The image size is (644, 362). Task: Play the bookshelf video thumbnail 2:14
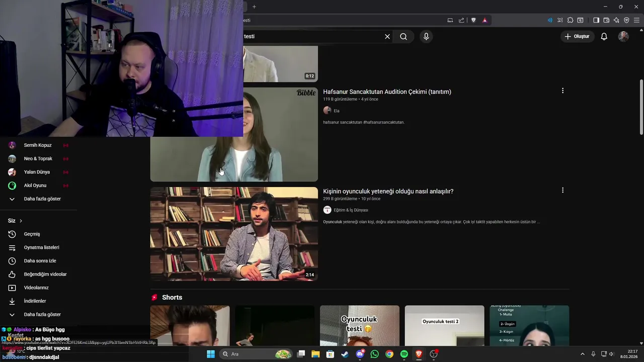tap(234, 234)
